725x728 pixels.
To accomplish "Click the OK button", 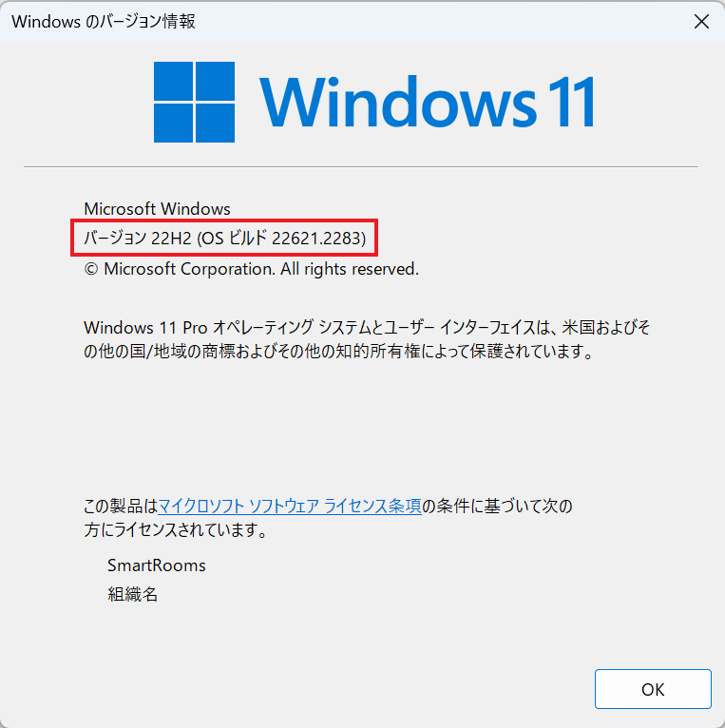I will [x=653, y=689].
